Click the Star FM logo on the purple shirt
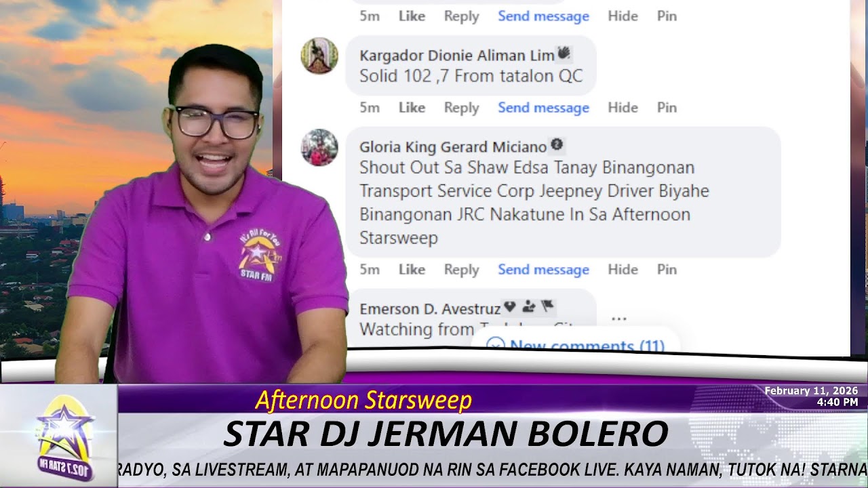Screen dimensions: 868x488 pos(260,256)
